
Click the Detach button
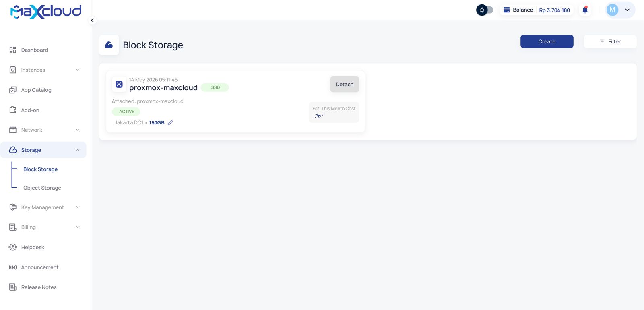[x=345, y=84]
